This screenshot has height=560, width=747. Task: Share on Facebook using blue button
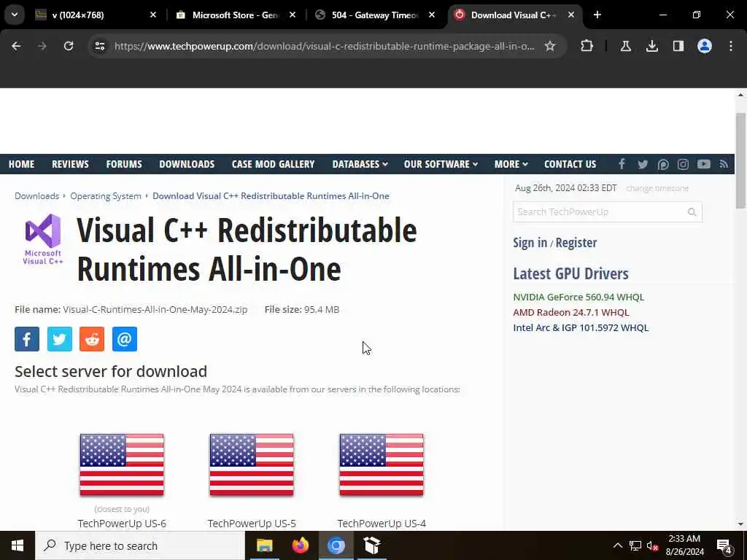click(x=27, y=339)
